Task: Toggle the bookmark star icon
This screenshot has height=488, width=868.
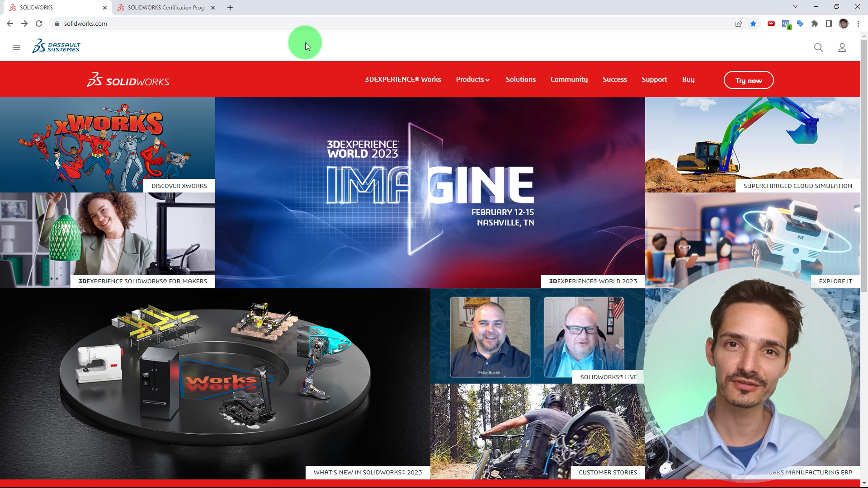Action: click(x=753, y=23)
